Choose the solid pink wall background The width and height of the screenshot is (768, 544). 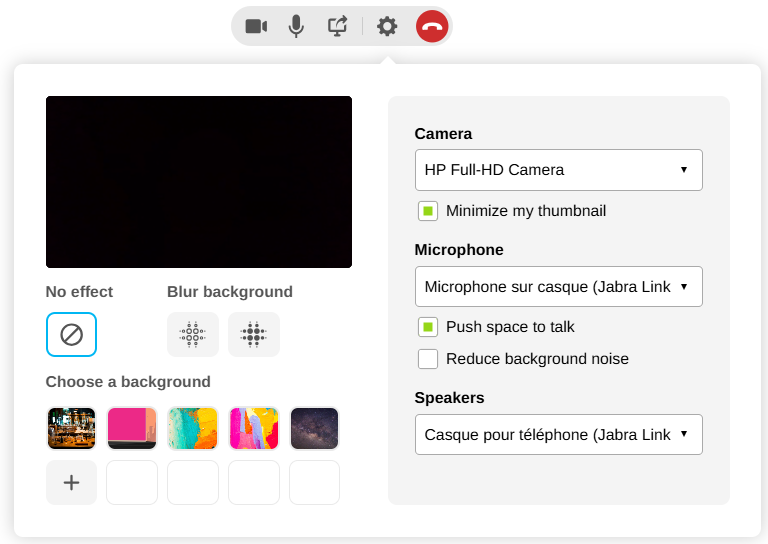click(132, 428)
